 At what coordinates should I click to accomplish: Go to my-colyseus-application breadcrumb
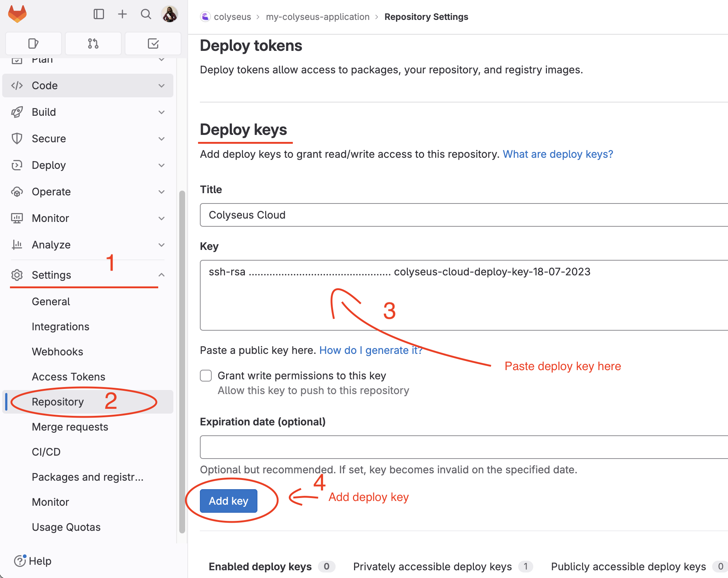[x=318, y=17]
